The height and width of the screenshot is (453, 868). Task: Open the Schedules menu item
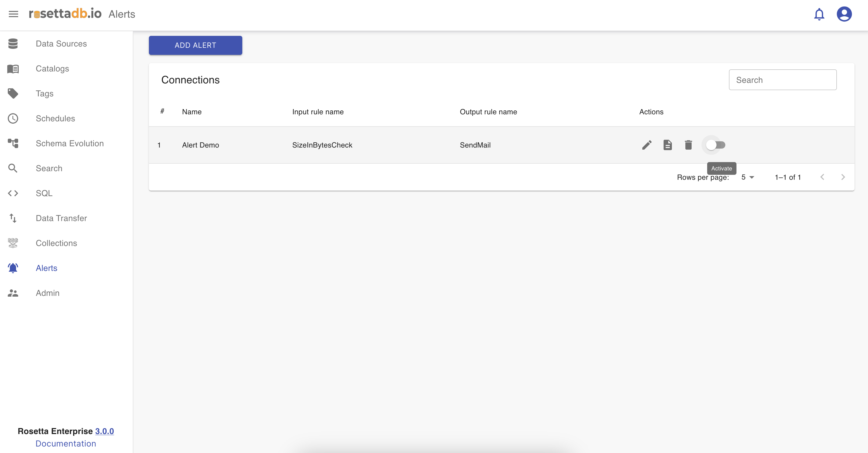[x=55, y=118]
